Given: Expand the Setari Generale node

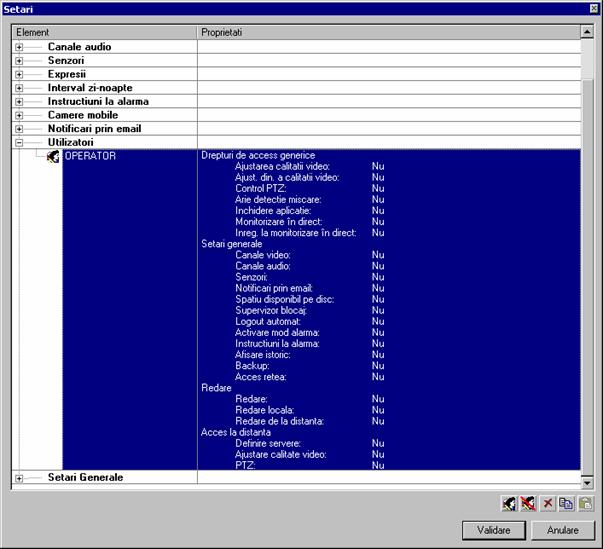Looking at the screenshot, I should (19, 478).
